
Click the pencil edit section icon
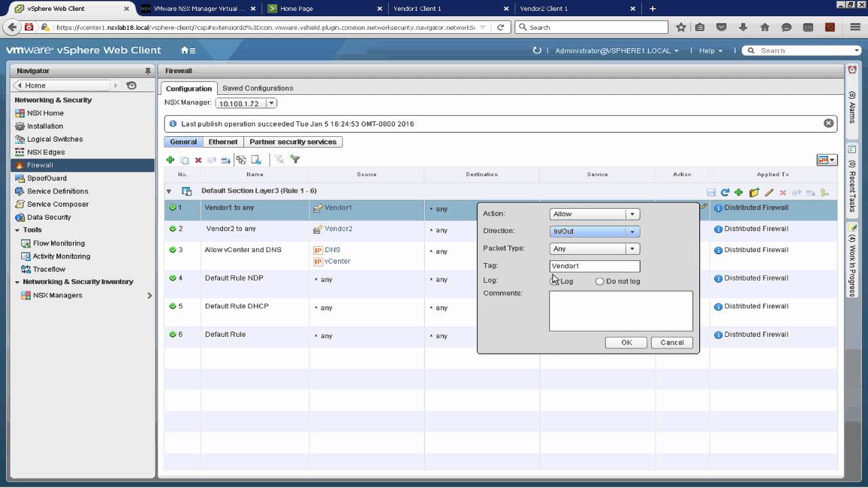click(769, 192)
